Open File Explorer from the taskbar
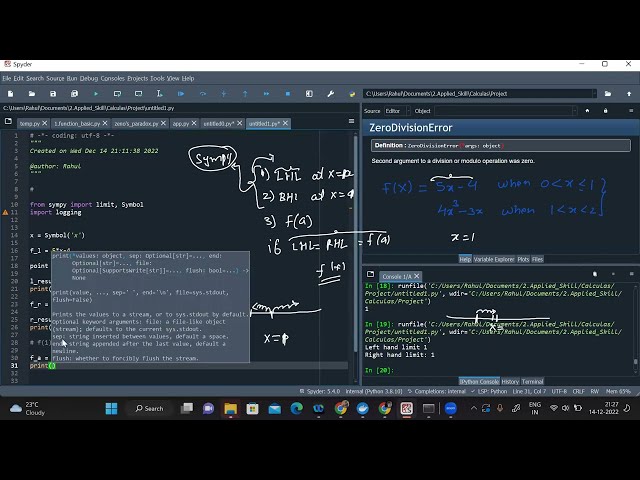The height and width of the screenshot is (480, 640). 231,408
